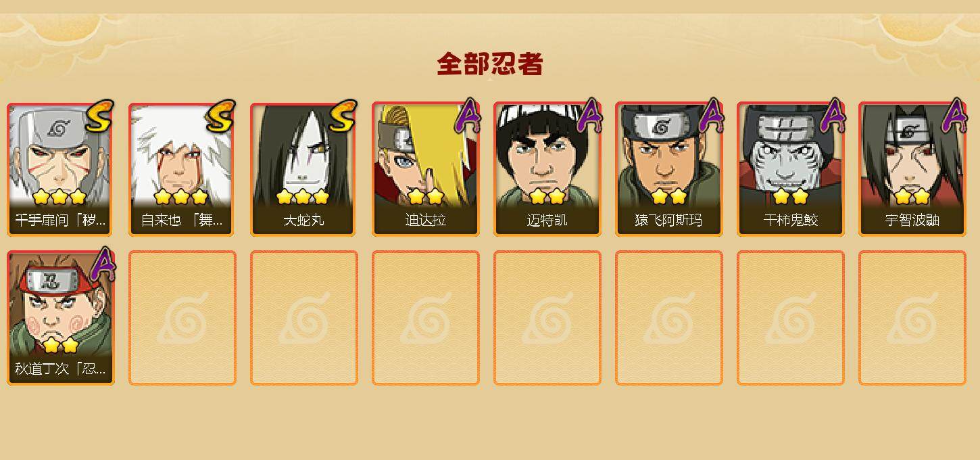The width and height of the screenshot is (980, 460).
Task: Choose the 宇智波鼬 ninja portrait
Action: tap(912, 169)
